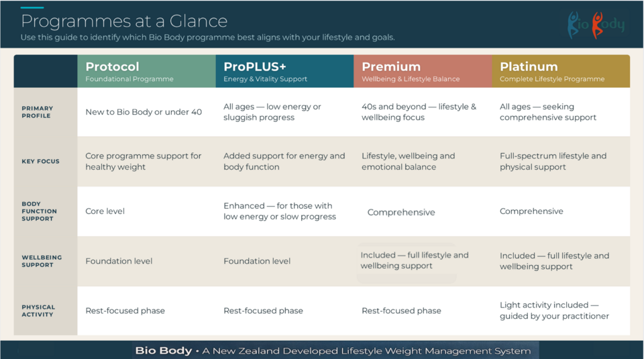The width and height of the screenshot is (644, 359).
Task: Click ProPLUS+ "Enhanced" body function cell
Action: click(280, 211)
